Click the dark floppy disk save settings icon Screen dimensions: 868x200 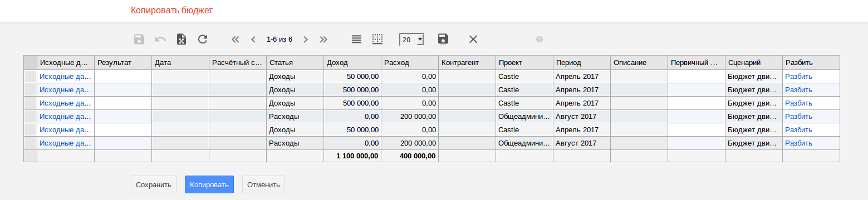(x=443, y=39)
